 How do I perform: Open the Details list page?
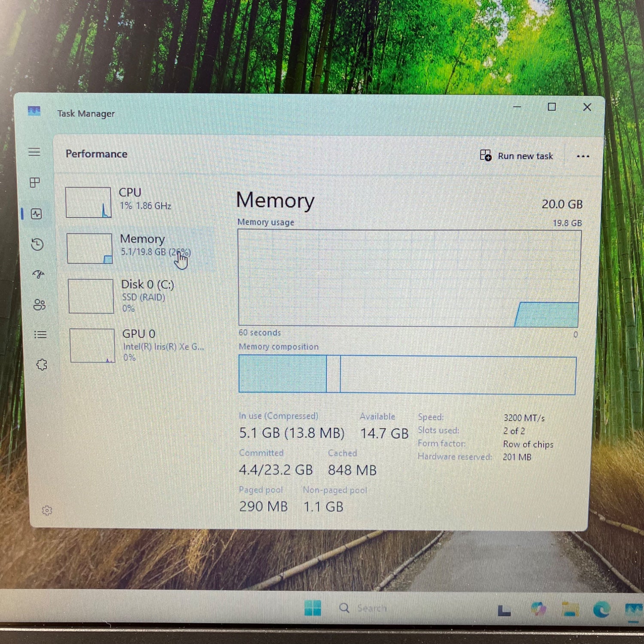click(40, 334)
